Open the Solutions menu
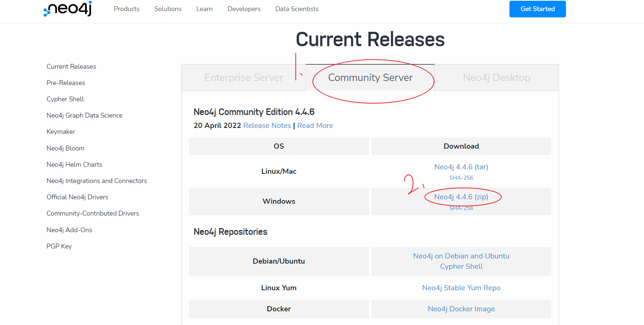This screenshot has width=644, height=325. click(168, 9)
